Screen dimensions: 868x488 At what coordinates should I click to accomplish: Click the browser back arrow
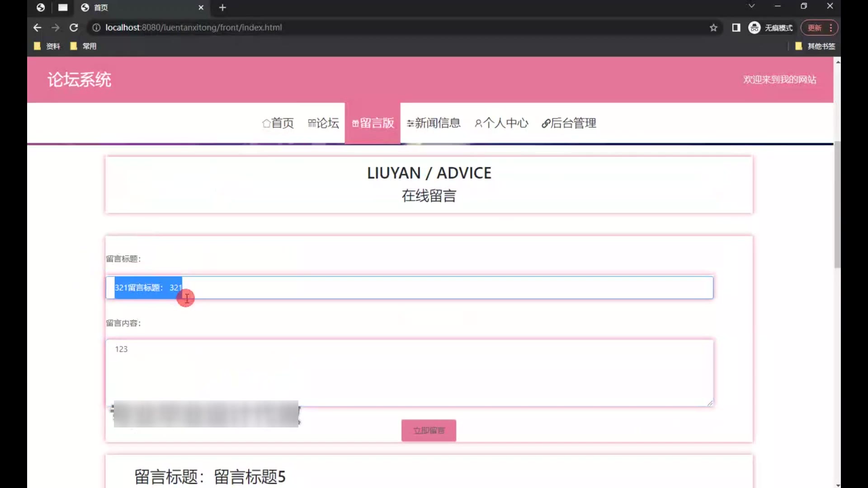point(37,28)
